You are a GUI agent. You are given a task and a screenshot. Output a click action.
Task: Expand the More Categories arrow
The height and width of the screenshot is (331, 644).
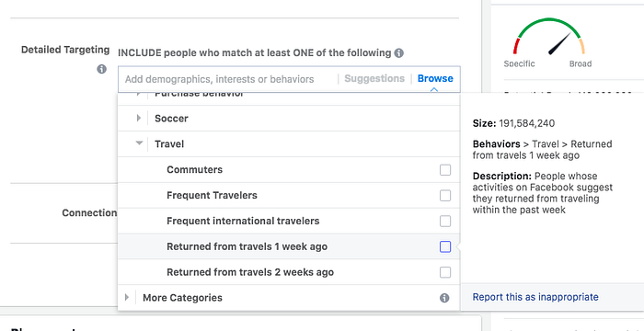[x=127, y=297]
